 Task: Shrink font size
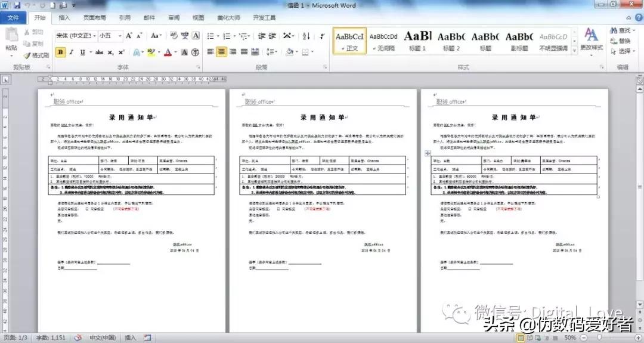(139, 36)
